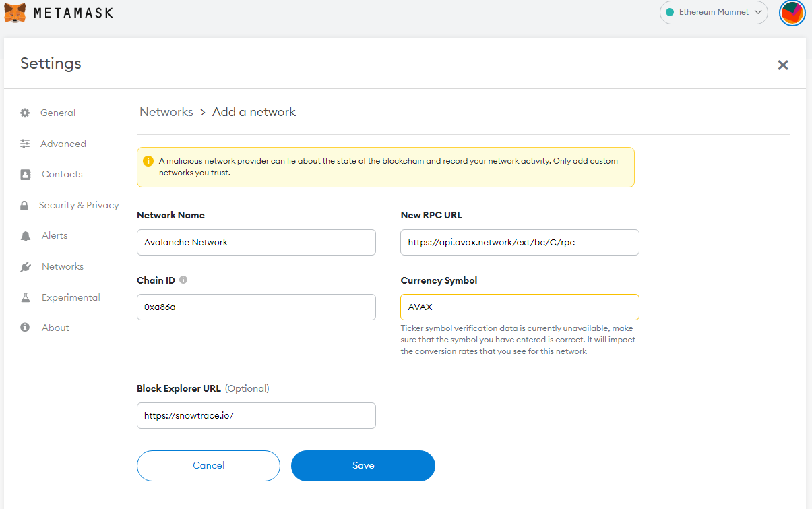Open the account avatar menu
812x509 pixels.
pos(792,13)
